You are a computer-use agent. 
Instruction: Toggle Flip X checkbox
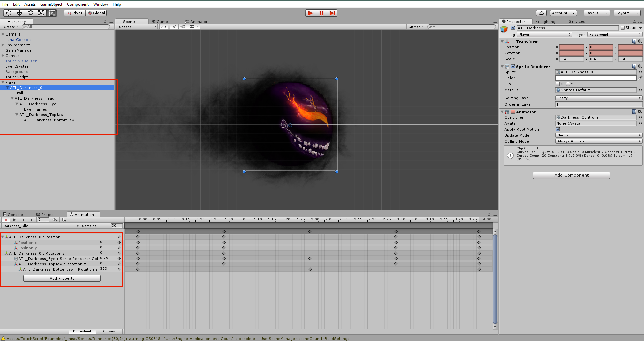click(558, 84)
